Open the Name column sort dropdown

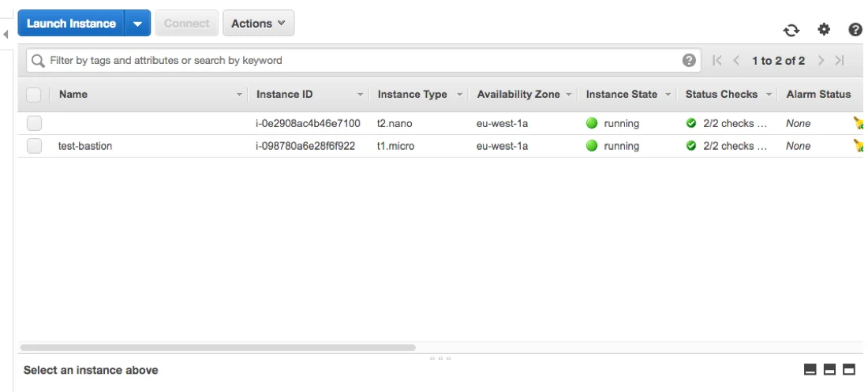[x=239, y=95]
